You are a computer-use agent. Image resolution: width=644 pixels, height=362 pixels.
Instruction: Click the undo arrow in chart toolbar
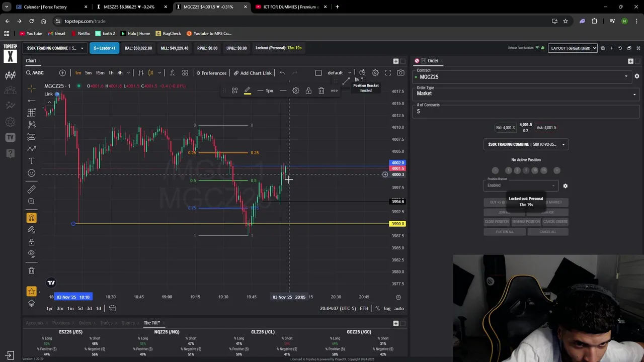pyautogui.click(x=282, y=73)
